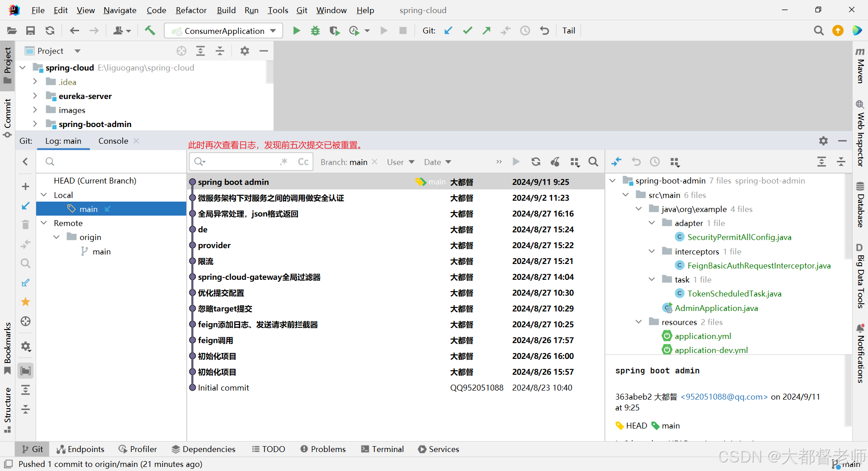
Task: Open the 952051088@qq.com email link
Action: click(724, 397)
